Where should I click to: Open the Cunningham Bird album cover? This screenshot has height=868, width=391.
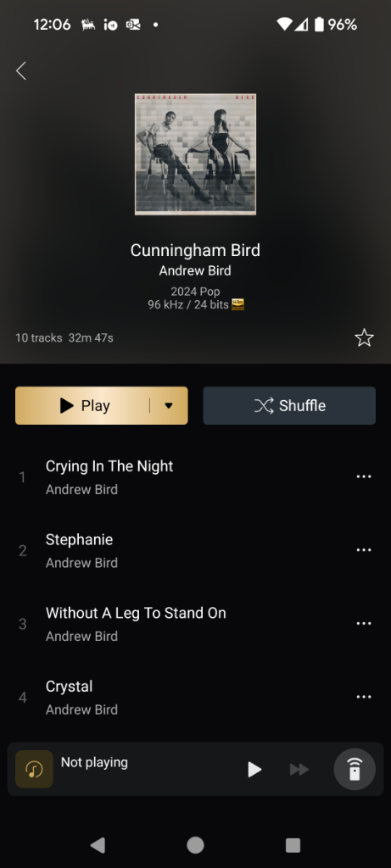195,154
